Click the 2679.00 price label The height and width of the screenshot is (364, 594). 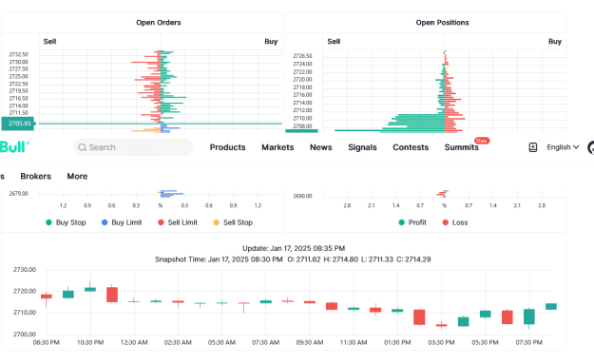(x=19, y=194)
